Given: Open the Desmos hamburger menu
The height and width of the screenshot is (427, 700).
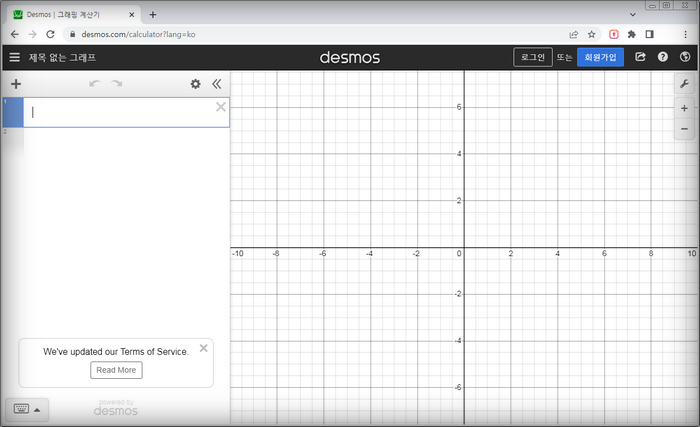Looking at the screenshot, I should click(x=14, y=57).
